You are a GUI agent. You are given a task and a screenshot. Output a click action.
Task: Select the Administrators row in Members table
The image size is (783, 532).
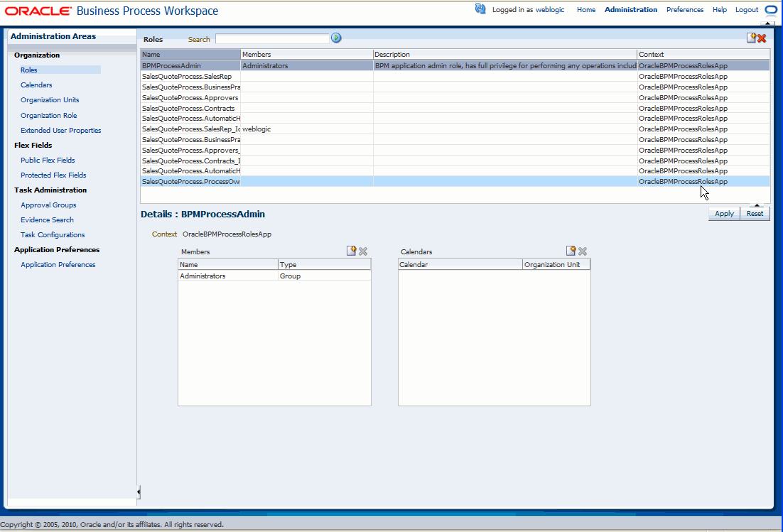point(275,276)
